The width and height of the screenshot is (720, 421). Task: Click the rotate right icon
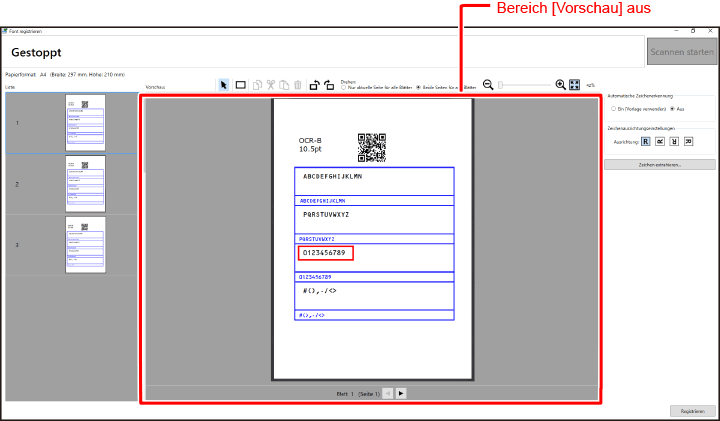(x=328, y=85)
